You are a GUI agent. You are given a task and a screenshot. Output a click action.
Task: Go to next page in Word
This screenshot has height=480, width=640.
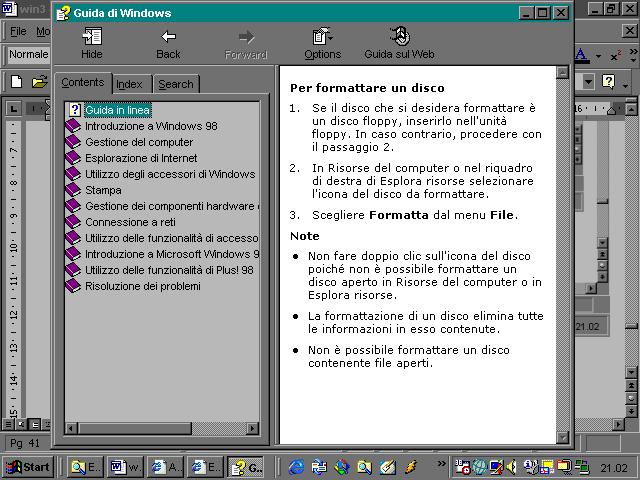[x=631, y=411]
